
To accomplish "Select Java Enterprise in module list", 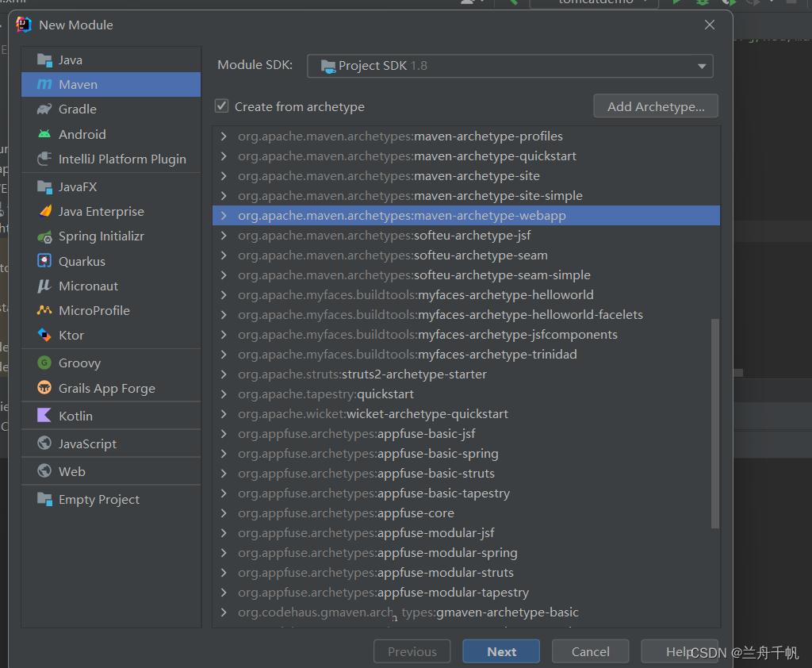I will click(x=101, y=212).
